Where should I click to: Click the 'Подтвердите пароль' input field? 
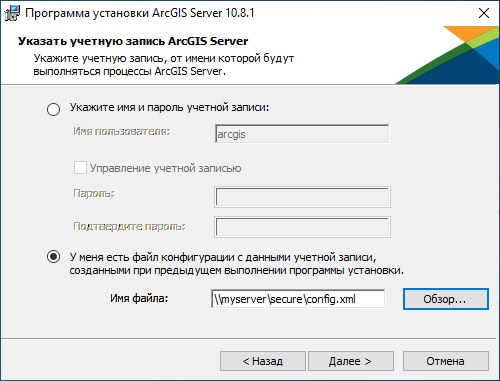click(x=302, y=227)
